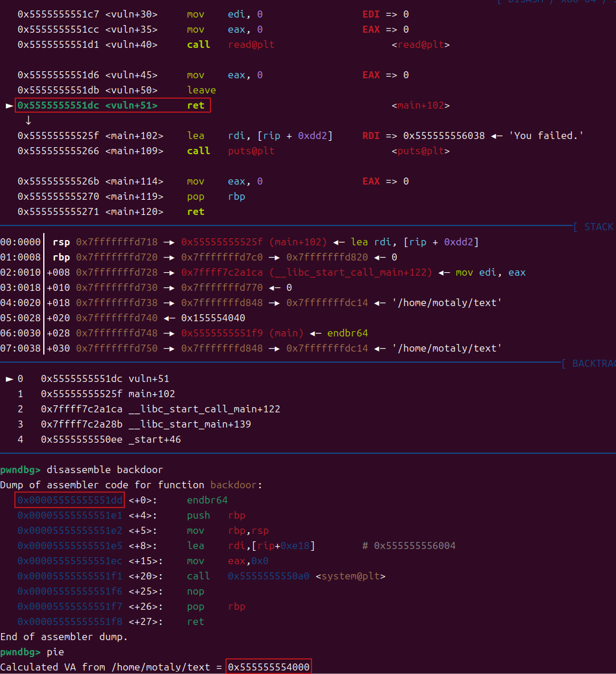Click the 'pie' command at the pwndbg prompt
This screenshot has width=616, height=674.
(55, 652)
